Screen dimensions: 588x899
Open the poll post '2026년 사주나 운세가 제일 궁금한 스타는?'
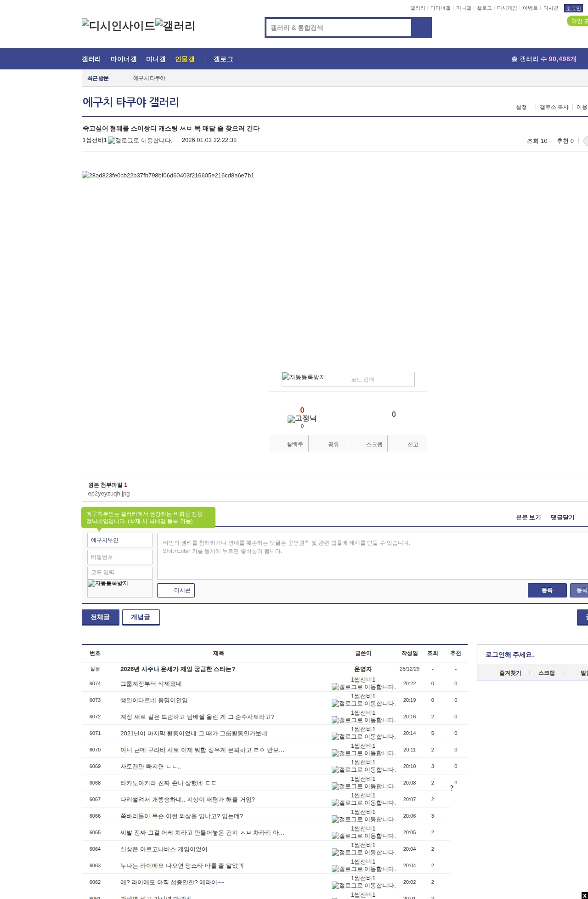[x=178, y=669]
